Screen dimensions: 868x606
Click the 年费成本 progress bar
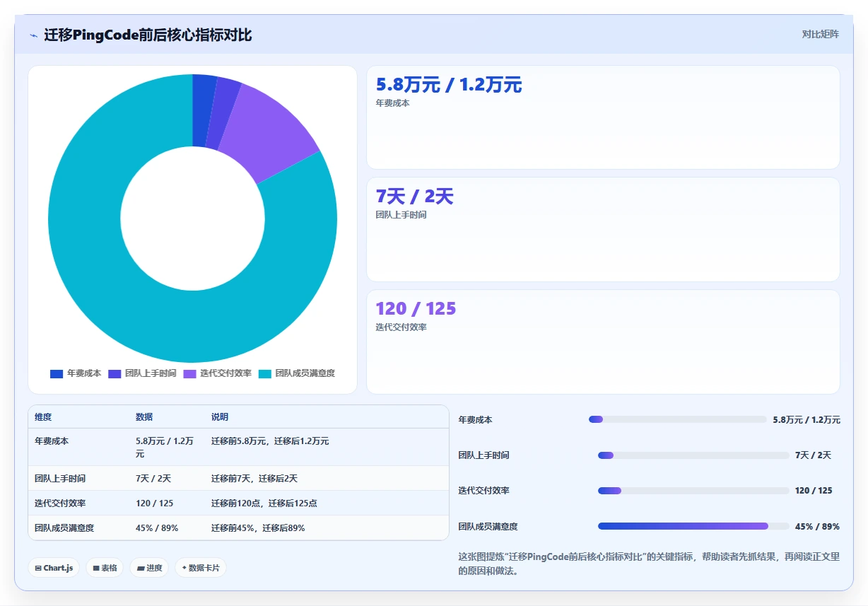(678, 419)
